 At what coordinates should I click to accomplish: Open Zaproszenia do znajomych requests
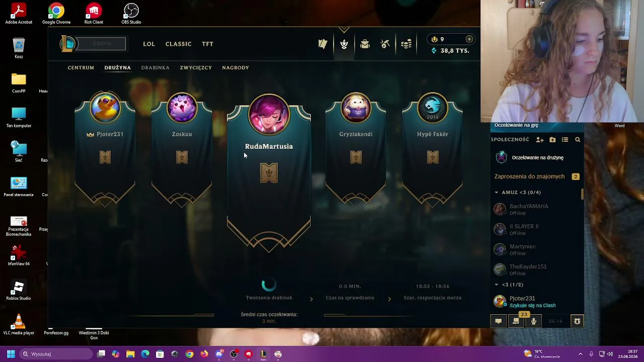(x=536, y=176)
